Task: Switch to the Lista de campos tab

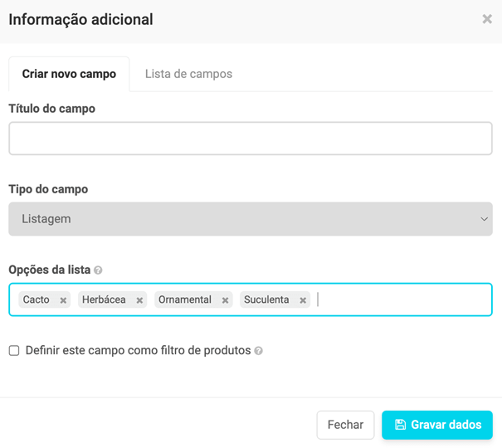Action: pyautogui.click(x=188, y=74)
